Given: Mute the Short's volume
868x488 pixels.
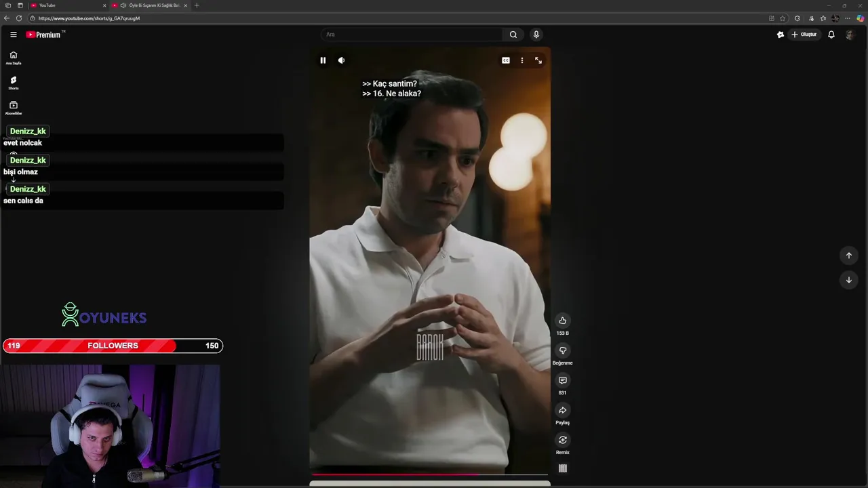Looking at the screenshot, I should [341, 60].
